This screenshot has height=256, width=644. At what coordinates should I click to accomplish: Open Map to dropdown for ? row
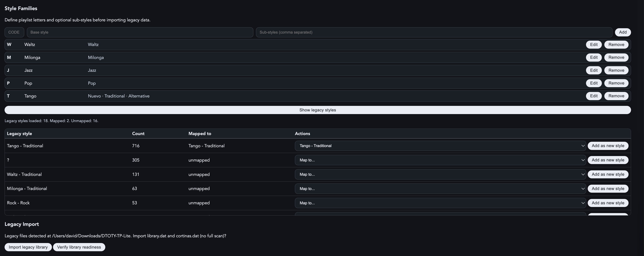[440, 160]
